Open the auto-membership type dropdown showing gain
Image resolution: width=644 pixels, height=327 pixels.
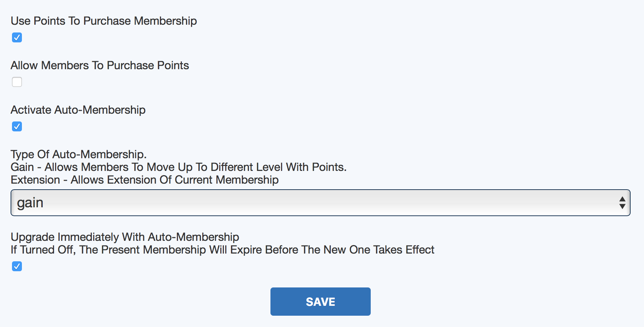(x=320, y=203)
